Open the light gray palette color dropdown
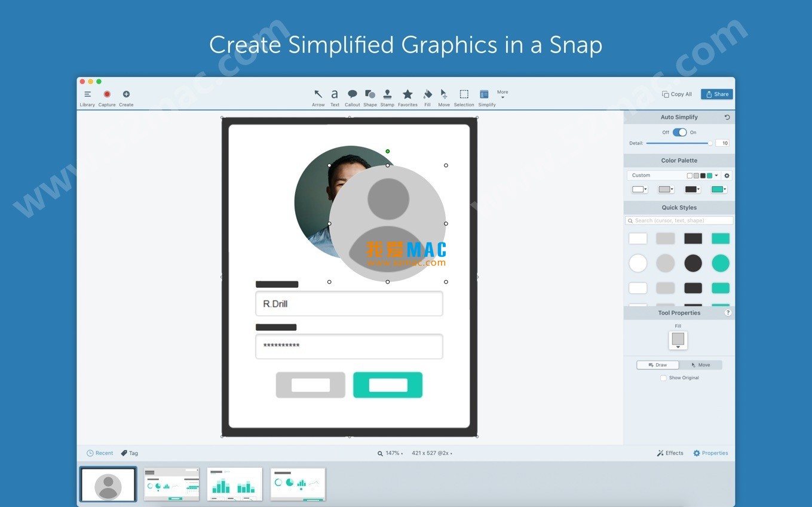812x507 pixels. click(666, 189)
